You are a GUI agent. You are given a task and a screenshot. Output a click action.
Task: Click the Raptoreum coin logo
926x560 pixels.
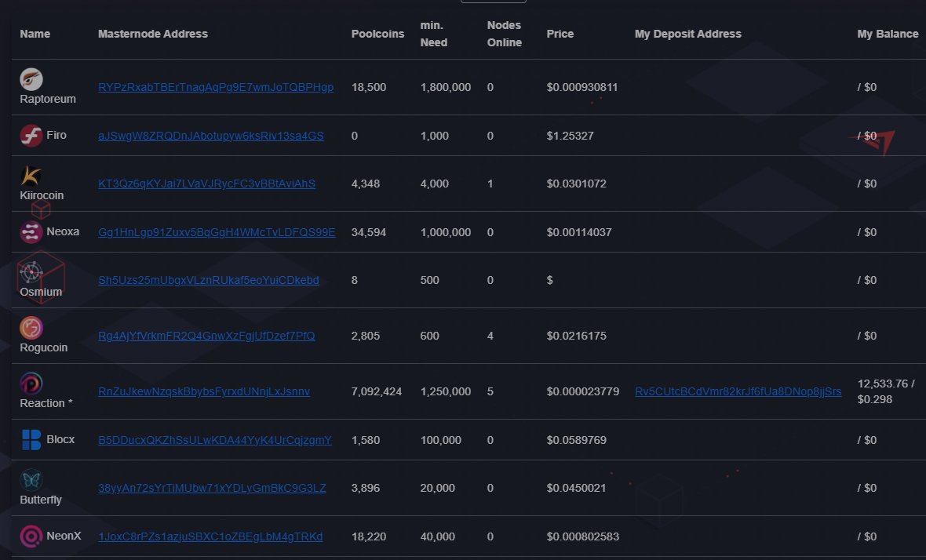point(31,79)
